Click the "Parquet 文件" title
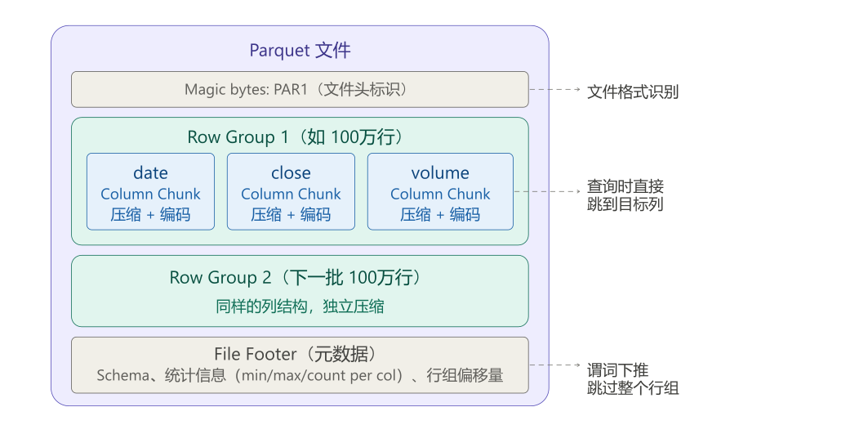Screen dimensions: 868x434 coord(300,51)
